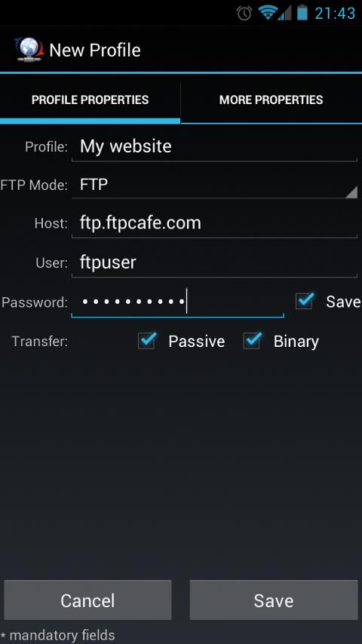The height and width of the screenshot is (644, 362).
Task: Save the profile with bottom Save button
Action: coord(274,600)
